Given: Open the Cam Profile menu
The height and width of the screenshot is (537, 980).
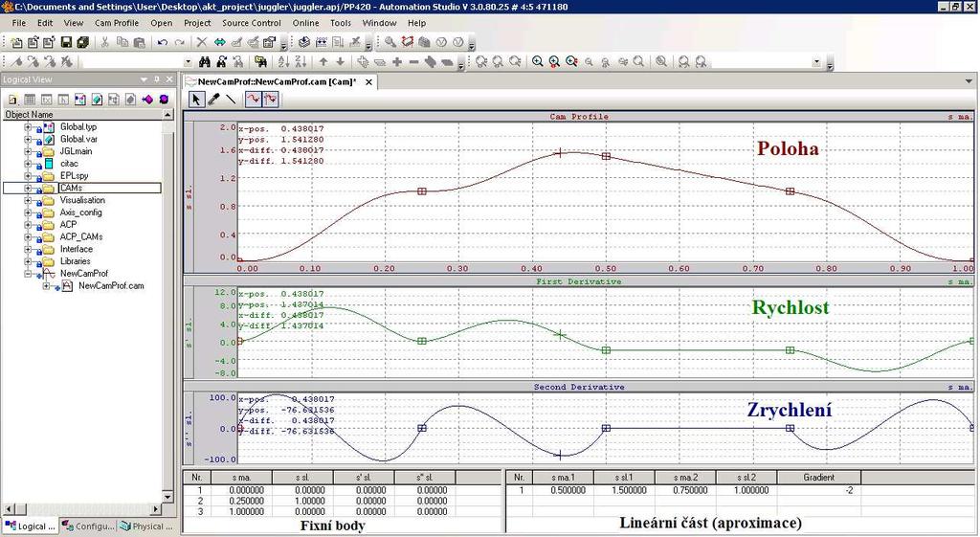Looking at the screenshot, I should pyautogui.click(x=116, y=23).
